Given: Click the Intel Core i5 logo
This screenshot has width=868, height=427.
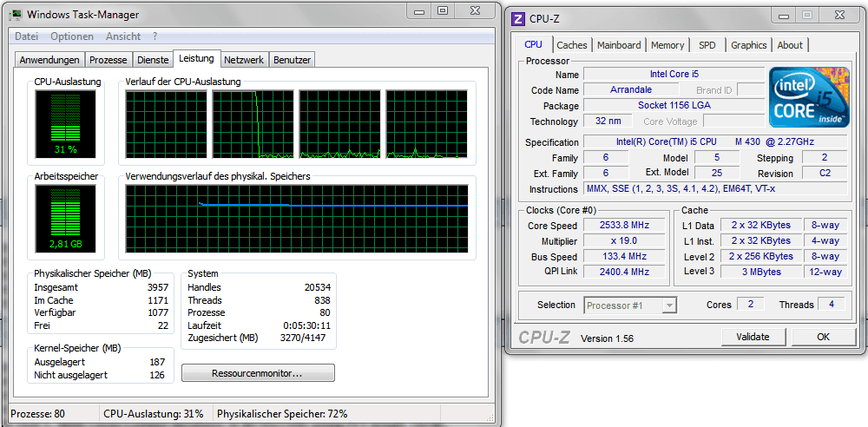Looking at the screenshot, I should pyautogui.click(x=809, y=97).
